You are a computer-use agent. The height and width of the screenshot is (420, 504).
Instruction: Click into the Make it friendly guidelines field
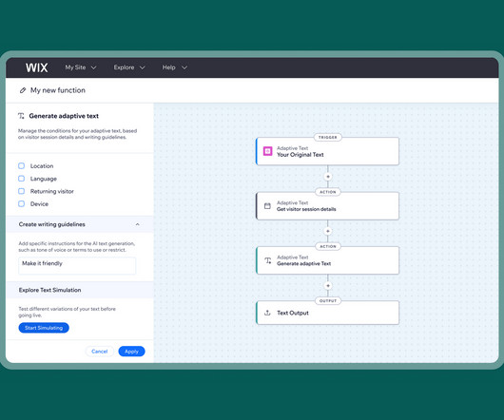pyautogui.click(x=77, y=265)
